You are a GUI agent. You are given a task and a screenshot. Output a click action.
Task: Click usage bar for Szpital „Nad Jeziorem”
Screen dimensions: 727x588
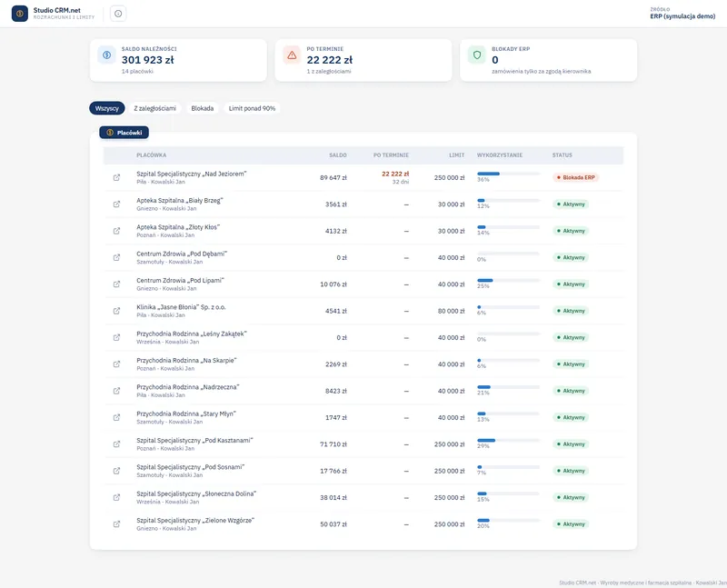(x=509, y=174)
